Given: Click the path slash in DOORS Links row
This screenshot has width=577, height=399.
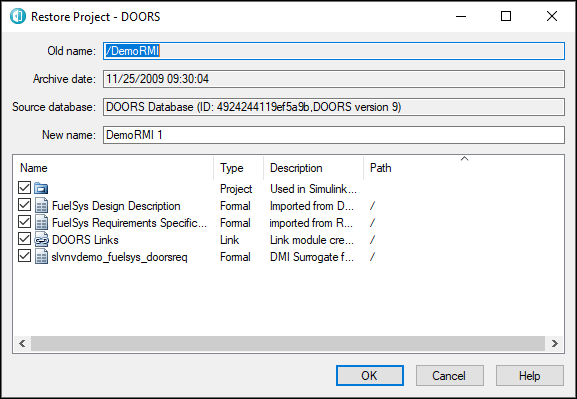Looking at the screenshot, I should tap(372, 240).
